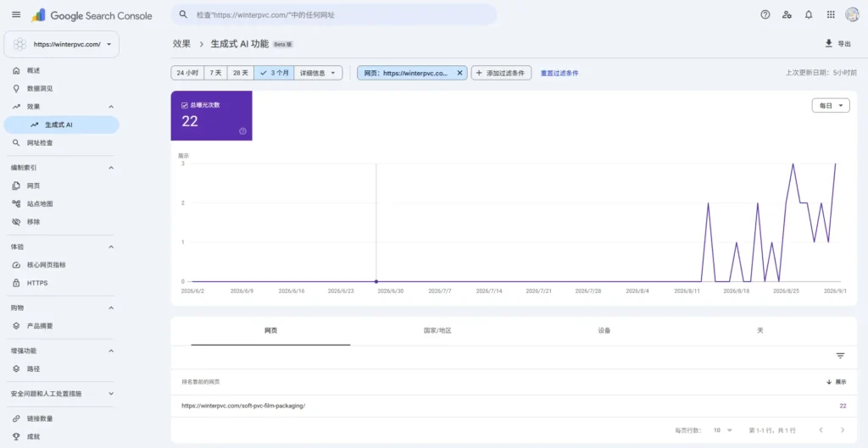Open the 详细信息 date dropdown
The width and height of the screenshot is (868, 448).
(318, 73)
